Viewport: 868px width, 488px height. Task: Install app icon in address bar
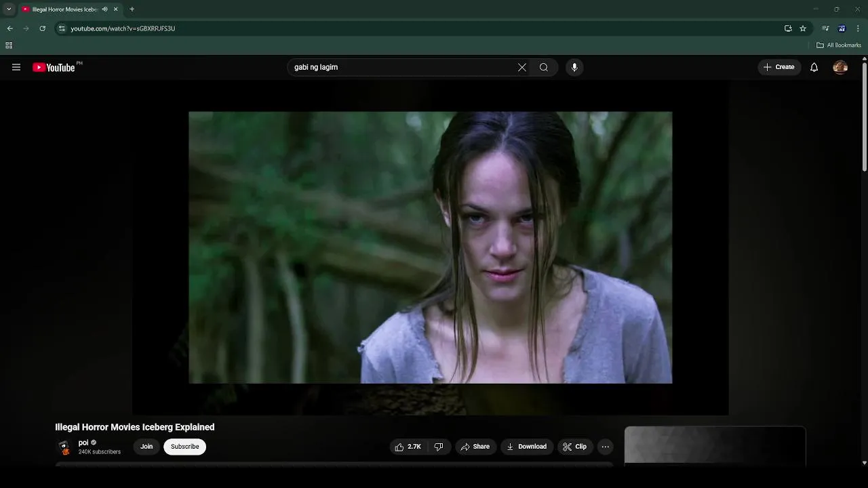788,28
